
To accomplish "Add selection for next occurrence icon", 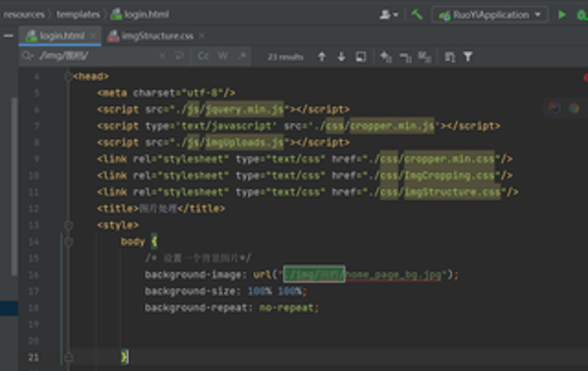I will tap(386, 57).
